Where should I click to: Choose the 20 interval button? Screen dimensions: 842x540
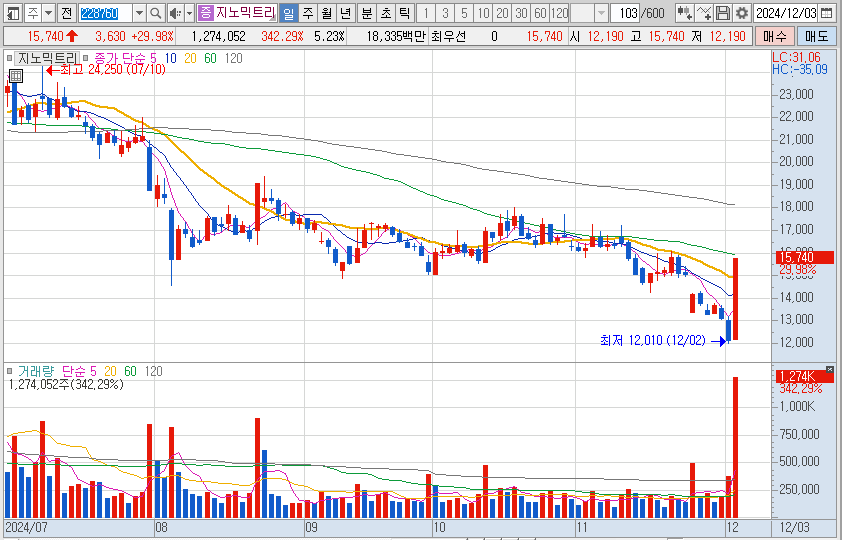pos(503,12)
